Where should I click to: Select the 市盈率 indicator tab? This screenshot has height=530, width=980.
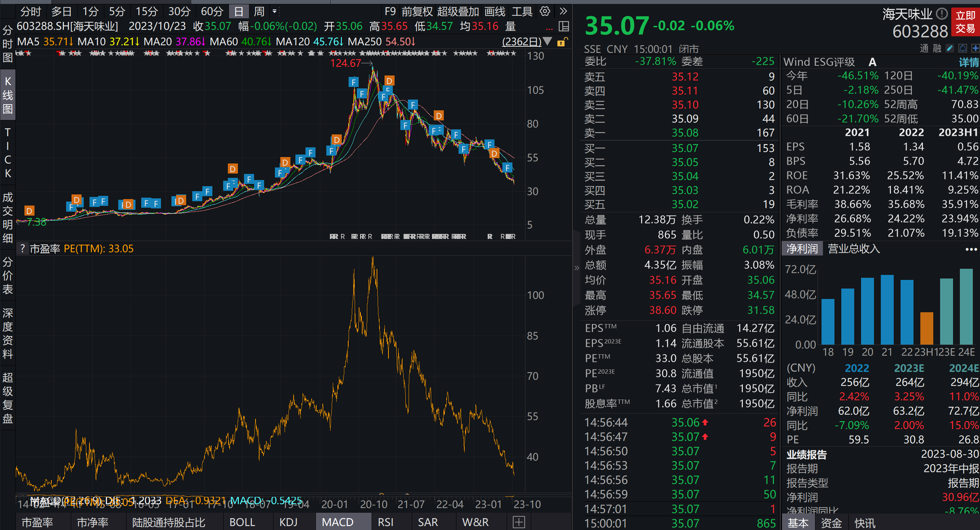coord(37,522)
